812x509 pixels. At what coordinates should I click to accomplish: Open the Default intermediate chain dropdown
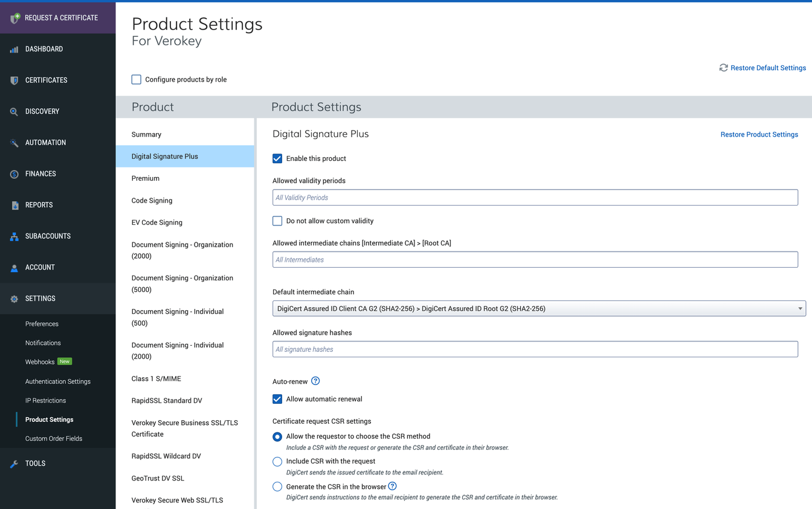pyautogui.click(x=538, y=308)
